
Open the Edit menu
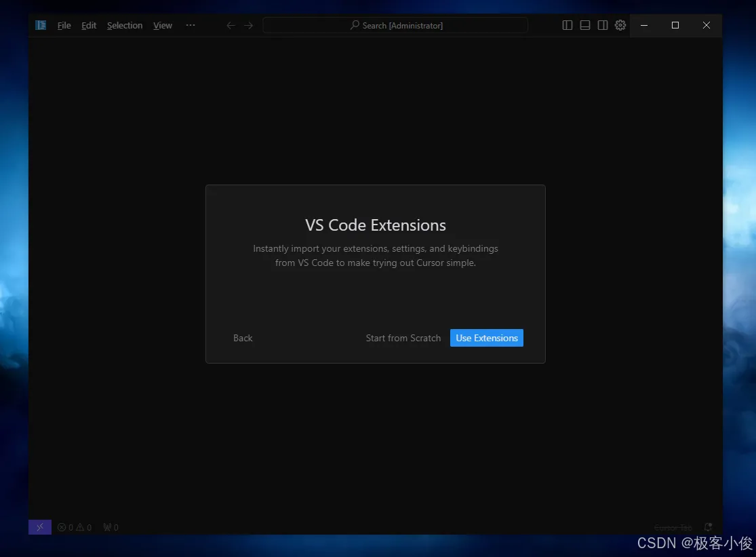(89, 26)
